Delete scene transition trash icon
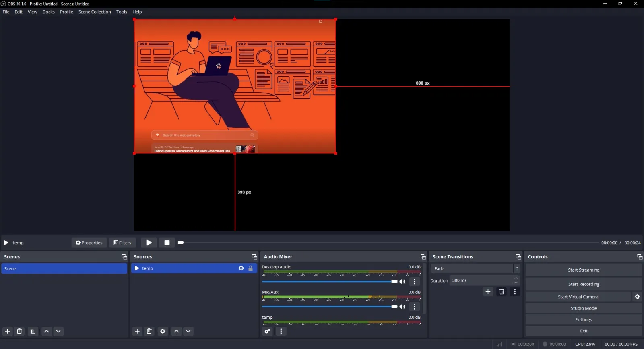644x349 pixels. point(502,292)
